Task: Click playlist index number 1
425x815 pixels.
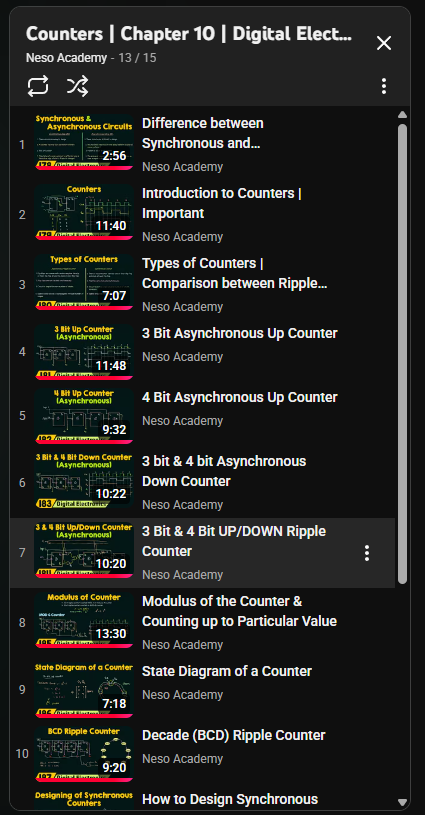Action: click(22, 144)
